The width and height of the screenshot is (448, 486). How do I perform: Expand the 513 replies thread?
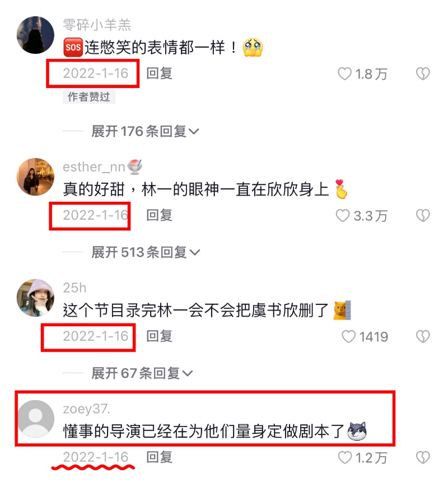[146, 252]
